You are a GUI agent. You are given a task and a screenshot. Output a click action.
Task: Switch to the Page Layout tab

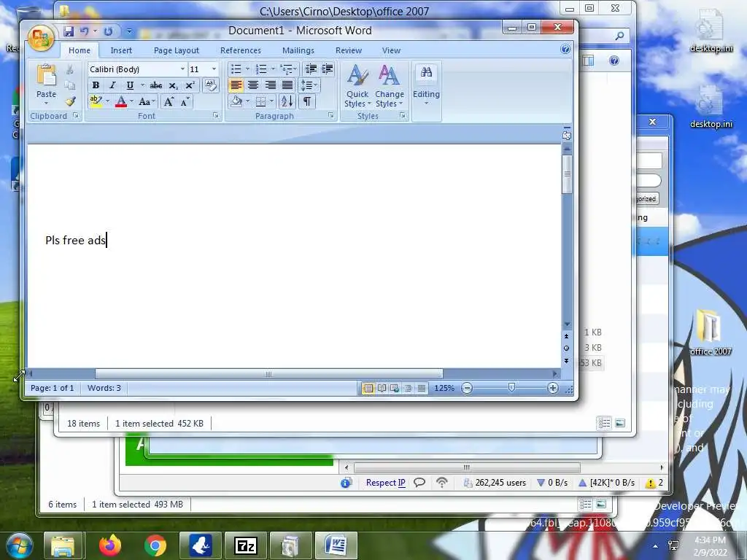pyautogui.click(x=177, y=50)
